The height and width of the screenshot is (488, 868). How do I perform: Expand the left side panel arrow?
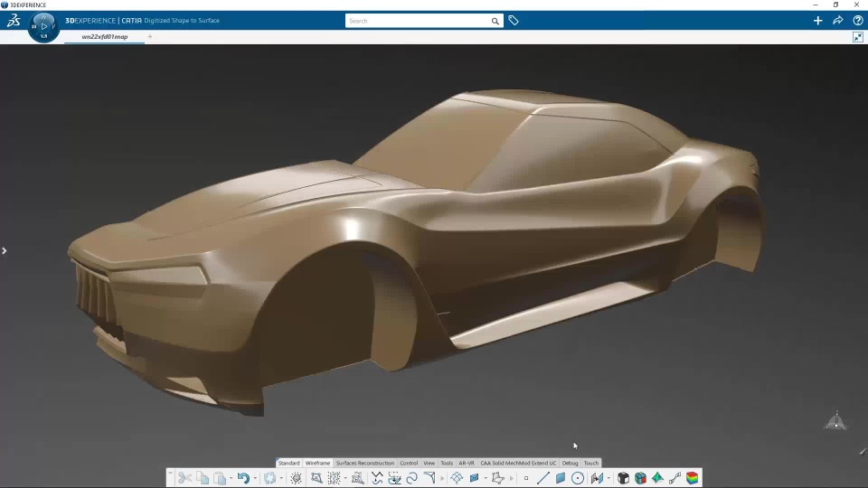5,250
